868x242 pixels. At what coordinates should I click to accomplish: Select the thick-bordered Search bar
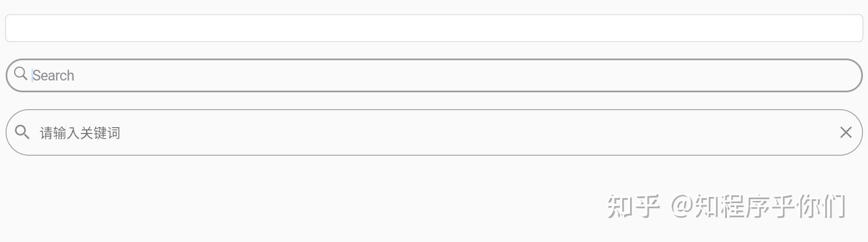click(434, 75)
